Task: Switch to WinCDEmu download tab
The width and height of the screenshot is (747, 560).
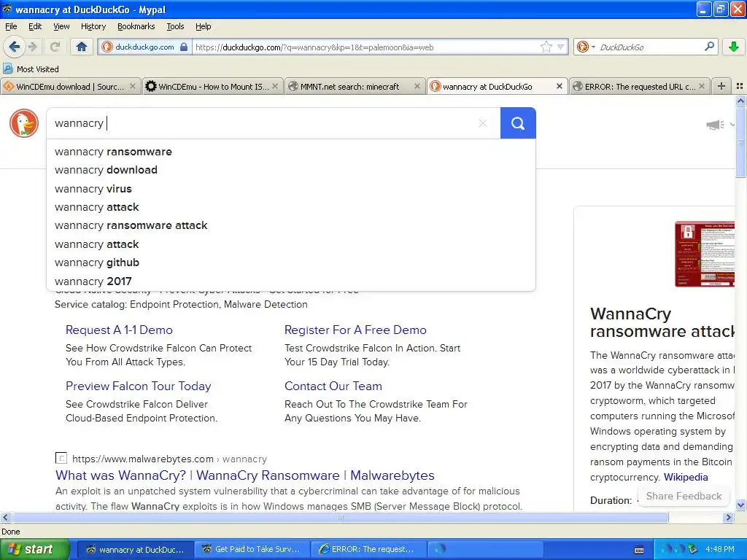Action: tap(71, 86)
